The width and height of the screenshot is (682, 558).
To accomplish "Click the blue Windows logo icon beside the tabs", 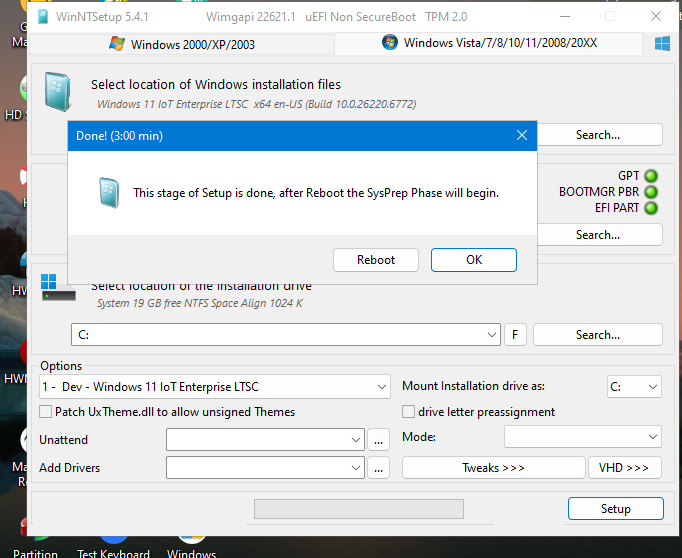I will tap(662, 43).
